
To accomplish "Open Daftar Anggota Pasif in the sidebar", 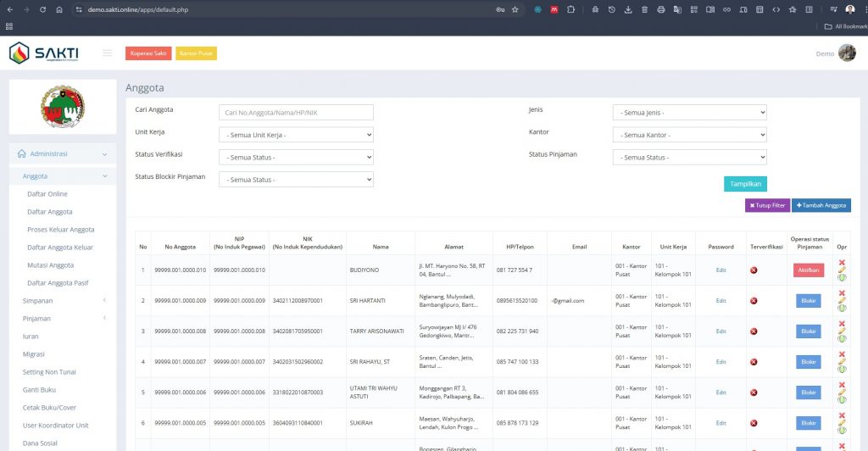I will [58, 283].
